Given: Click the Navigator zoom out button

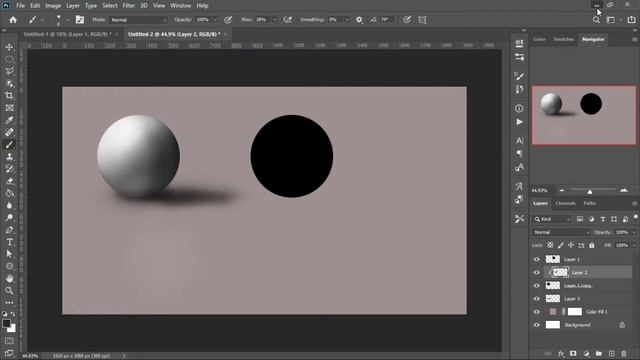Looking at the screenshot, I should (562, 191).
